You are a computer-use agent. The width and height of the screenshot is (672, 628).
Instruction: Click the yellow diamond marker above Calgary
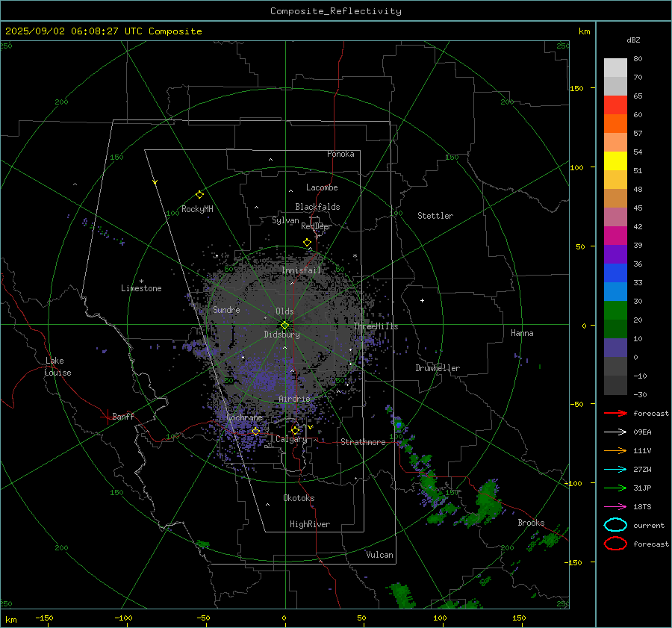point(295,430)
